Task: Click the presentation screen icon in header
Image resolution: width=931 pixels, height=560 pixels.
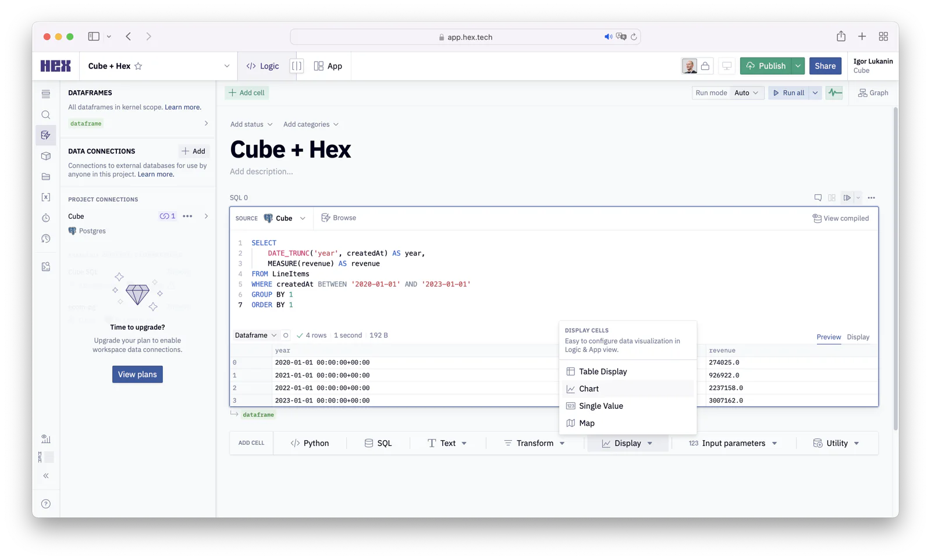Action: pos(727,66)
